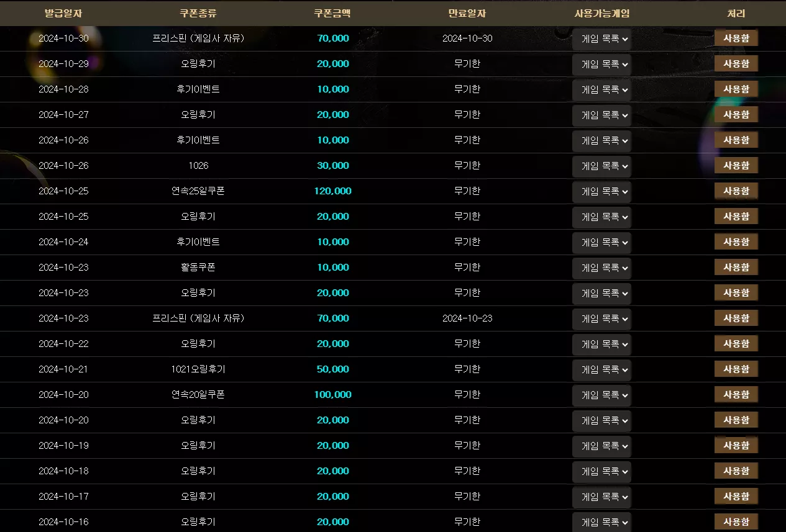The width and height of the screenshot is (786, 532).
Task: Use the 30,000 coupon named 1026
Action: [x=736, y=166]
